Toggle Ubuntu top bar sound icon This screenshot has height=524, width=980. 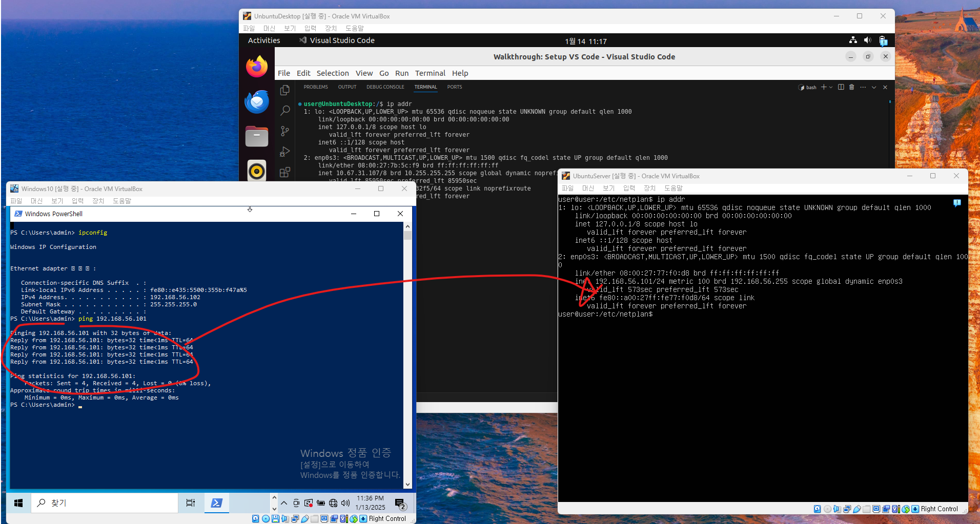(x=867, y=40)
